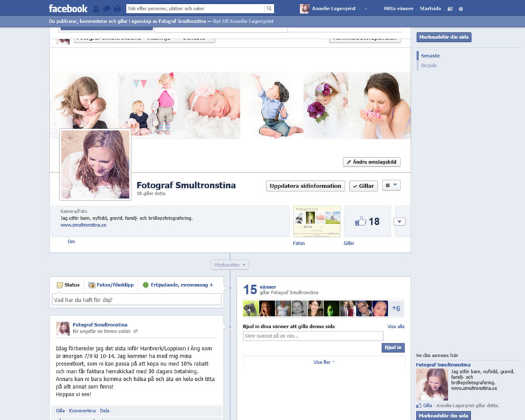Click the Visa alla link

[x=396, y=326]
